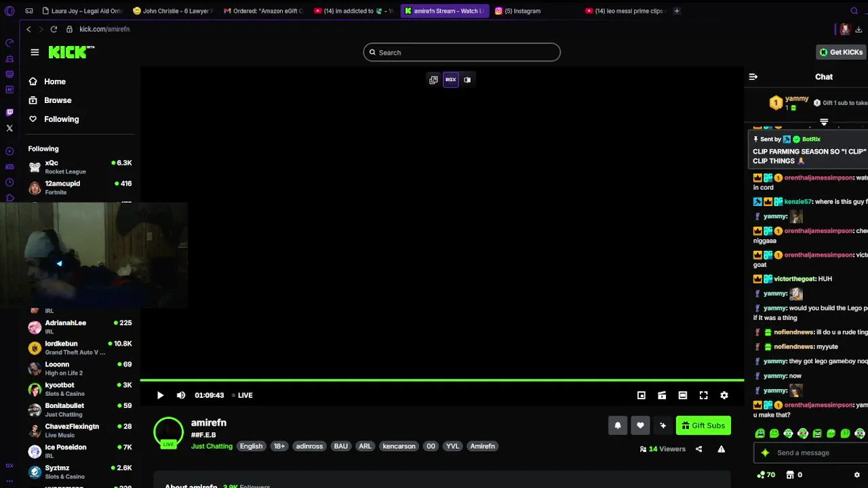Viewport: 868px width, 488px height.
Task: Enable mini player mode
Action: click(x=642, y=395)
